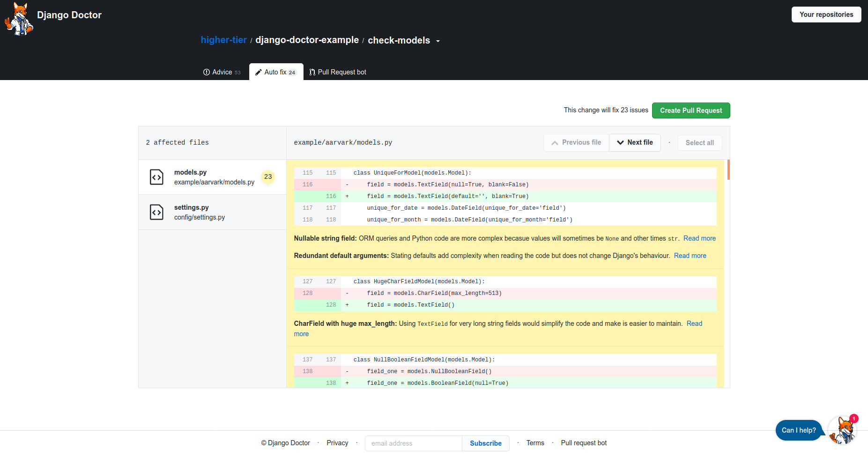Select all fixes in the current file
Image resolution: width=868 pixels, height=456 pixels.
click(x=699, y=143)
